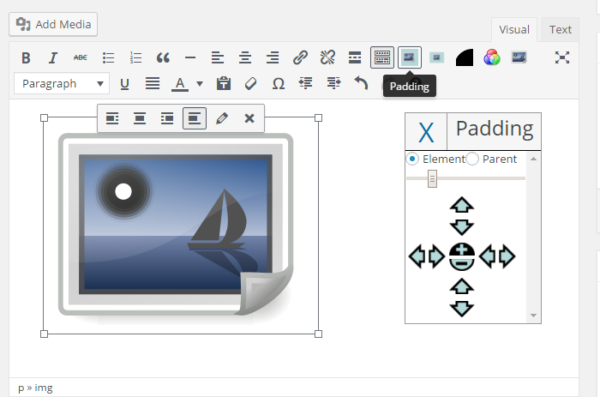
Task: Align image right in image toolbar
Action: click(167, 118)
